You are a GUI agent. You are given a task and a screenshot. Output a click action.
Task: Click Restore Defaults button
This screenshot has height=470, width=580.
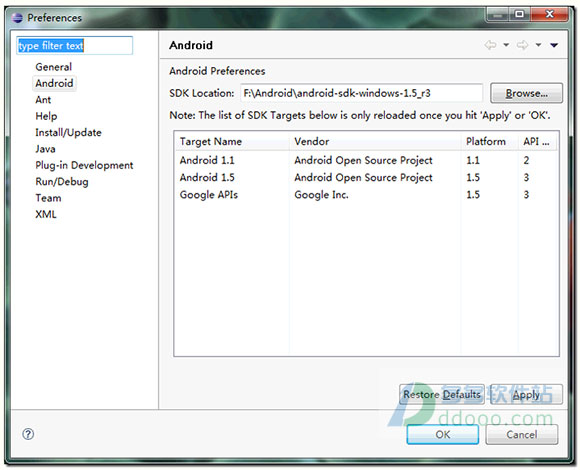click(442, 395)
